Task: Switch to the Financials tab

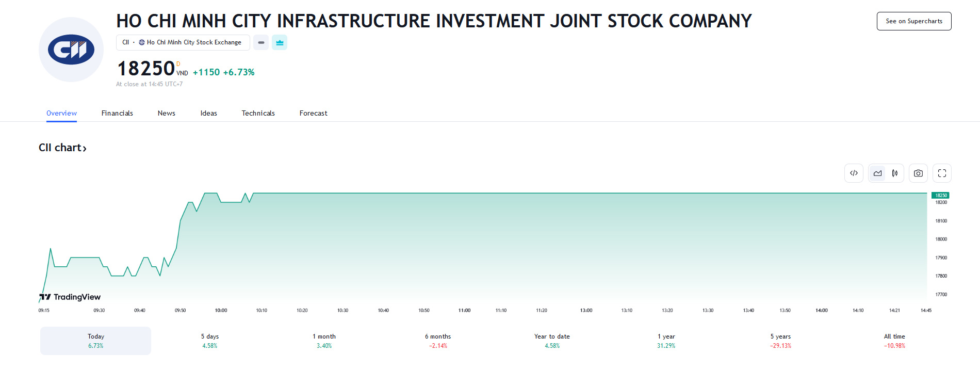Action: pyautogui.click(x=117, y=113)
